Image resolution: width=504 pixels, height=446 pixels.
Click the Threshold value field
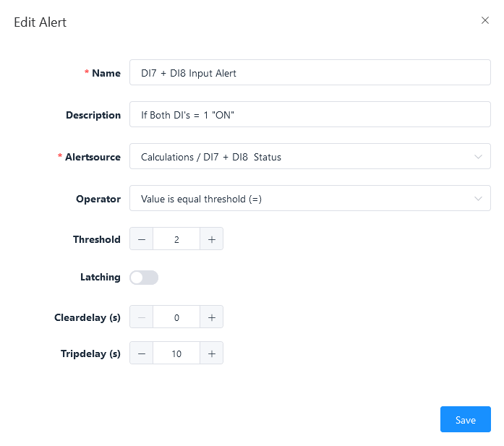point(176,239)
